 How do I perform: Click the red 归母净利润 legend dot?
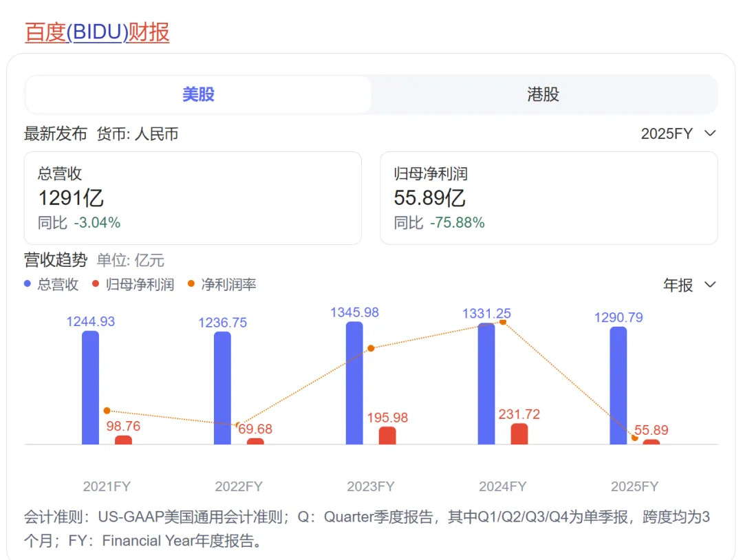click(96, 284)
